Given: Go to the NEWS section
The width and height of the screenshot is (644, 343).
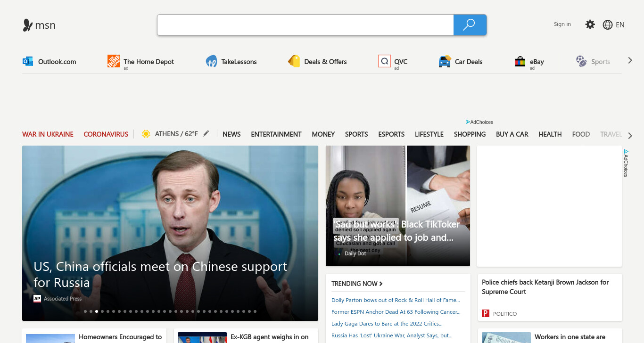Looking at the screenshot, I should (231, 134).
